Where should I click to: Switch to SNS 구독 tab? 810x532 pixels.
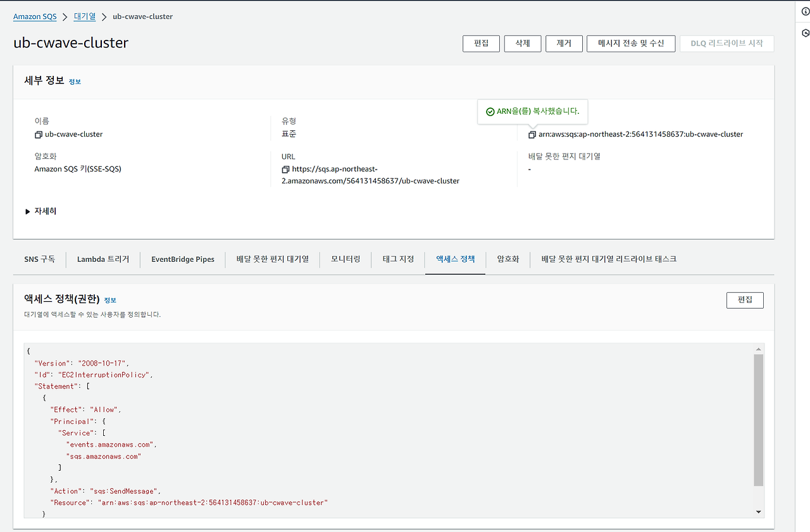click(39, 259)
